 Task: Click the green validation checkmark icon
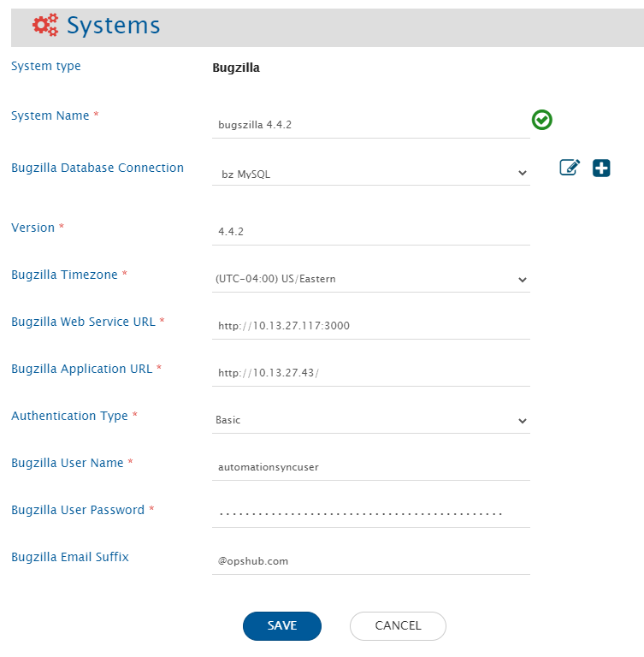pos(541,120)
